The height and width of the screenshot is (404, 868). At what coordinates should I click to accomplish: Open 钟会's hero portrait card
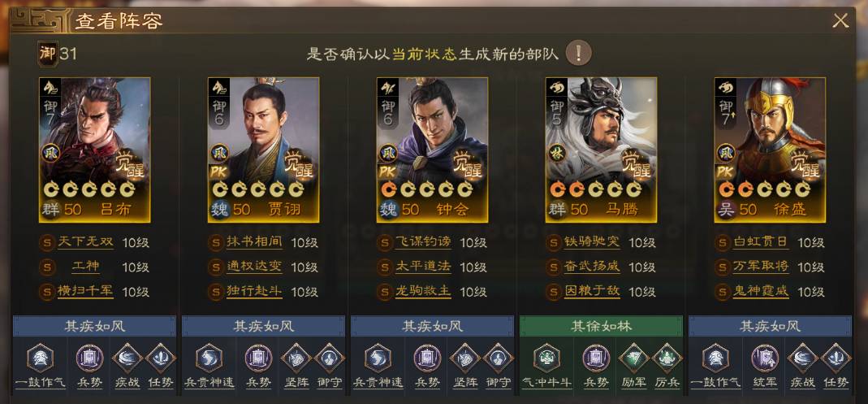tap(432, 150)
